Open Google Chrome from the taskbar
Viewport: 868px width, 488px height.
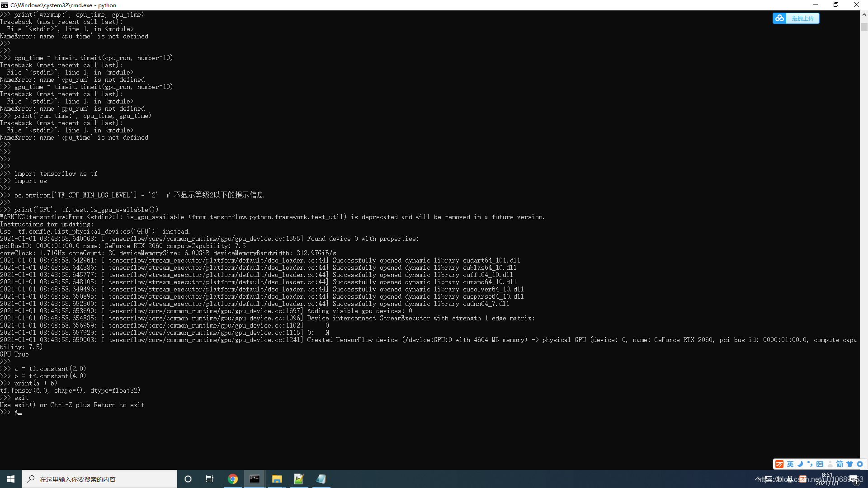pos(232,479)
